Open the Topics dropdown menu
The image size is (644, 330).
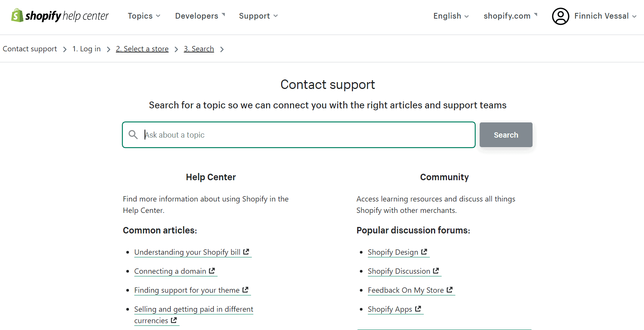[x=144, y=16]
